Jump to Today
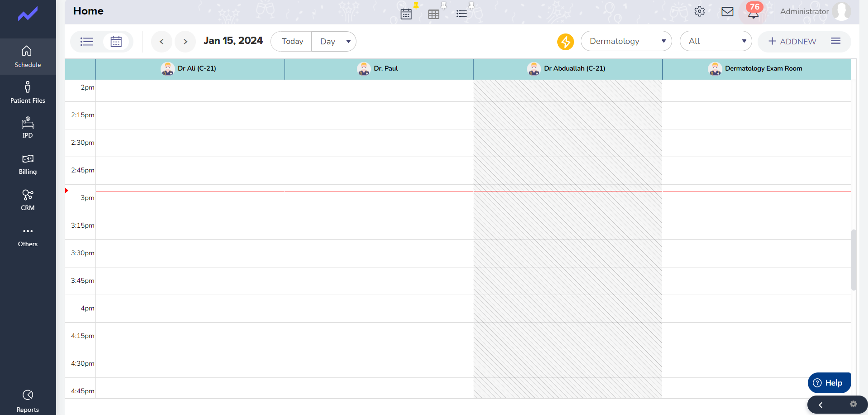Screen dimensions: 868x415 [292, 41]
